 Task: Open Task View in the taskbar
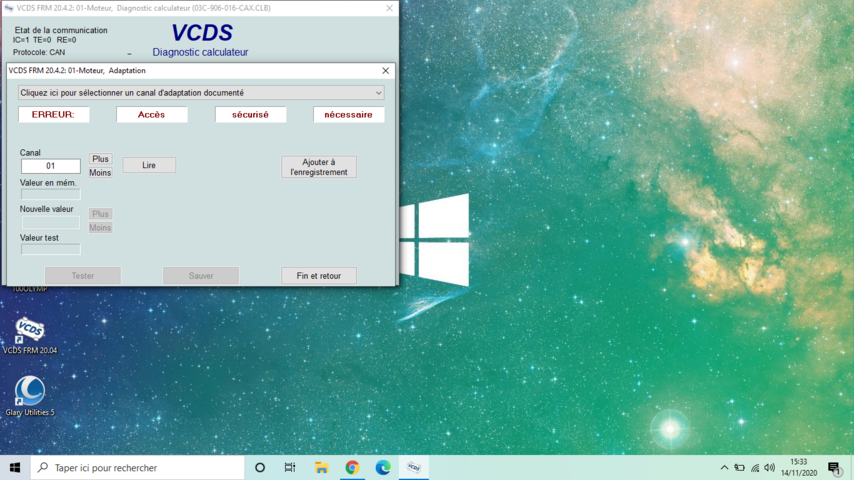[x=290, y=467]
